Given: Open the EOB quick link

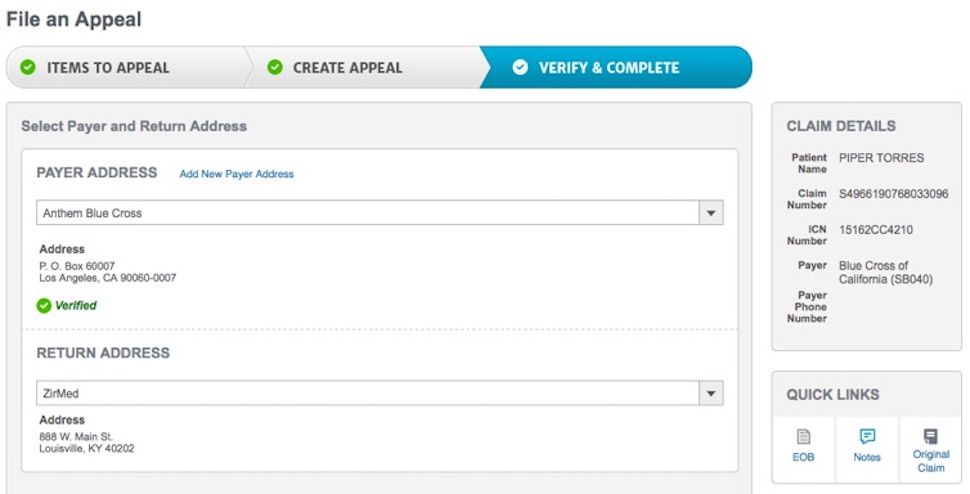Looking at the screenshot, I should pyautogui.click(x=803, y=457).
